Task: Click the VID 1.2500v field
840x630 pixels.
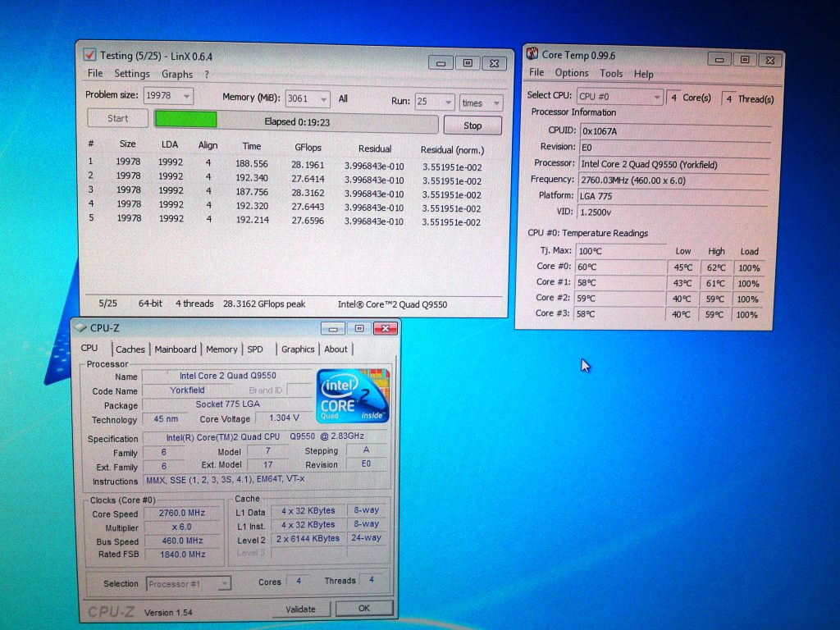Action: pos(673,212)
